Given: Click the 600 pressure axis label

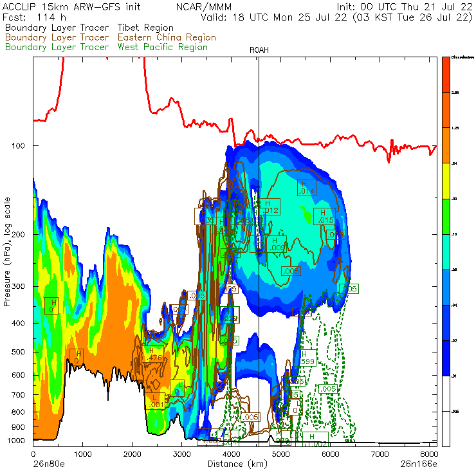Looking at the screenshot, I should point(18,375).
